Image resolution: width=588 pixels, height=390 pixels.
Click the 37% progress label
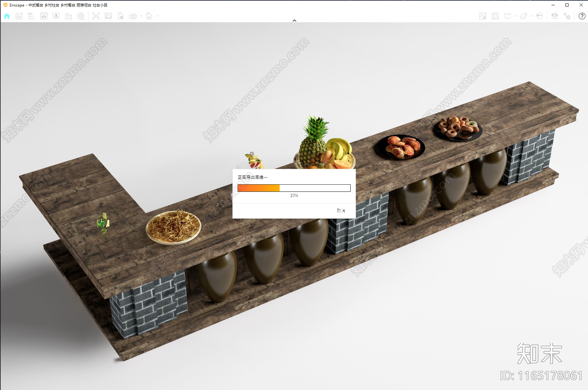294,196
